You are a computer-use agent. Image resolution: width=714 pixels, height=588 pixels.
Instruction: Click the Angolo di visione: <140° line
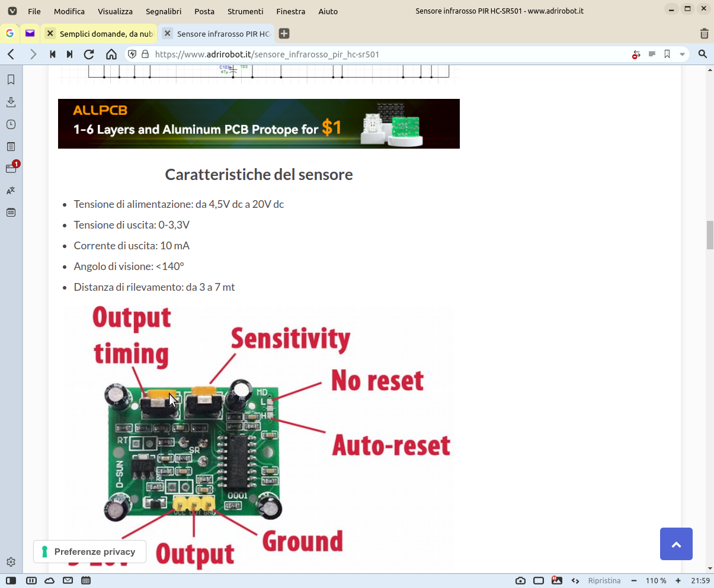pyautogui.click(x=129, y=266)
